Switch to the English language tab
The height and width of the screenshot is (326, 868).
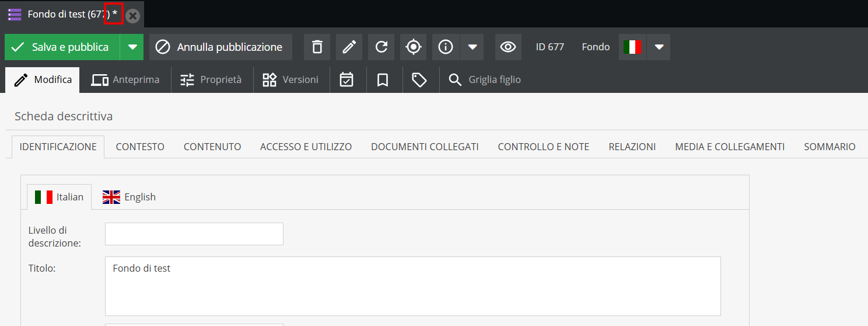point(129,197)
